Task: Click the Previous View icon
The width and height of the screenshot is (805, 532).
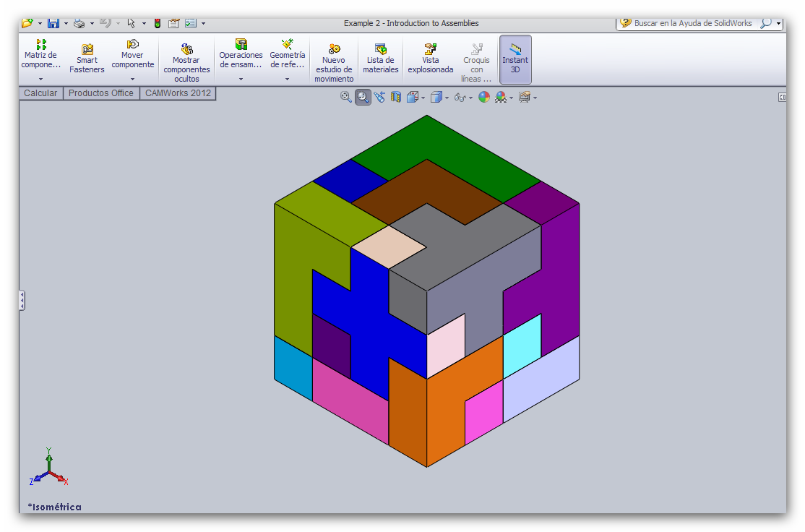Action: (x=379, y=97)
